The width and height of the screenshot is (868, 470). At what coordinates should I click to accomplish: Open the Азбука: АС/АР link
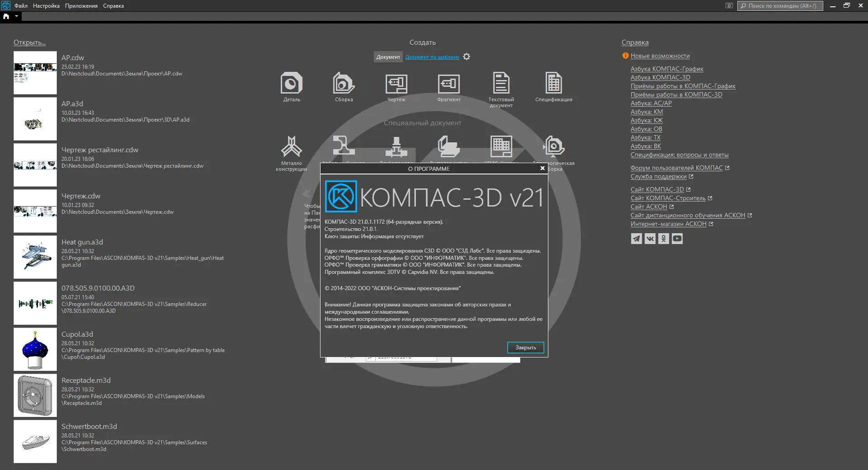[651, 103]
